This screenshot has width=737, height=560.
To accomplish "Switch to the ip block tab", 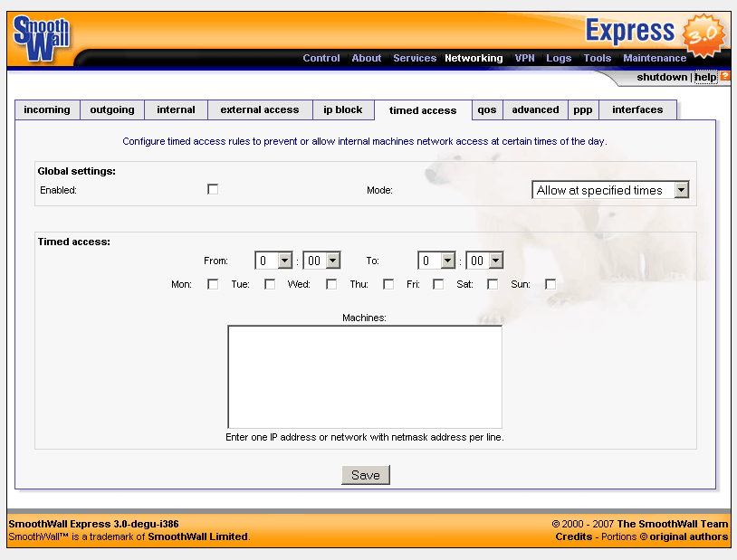I will 343,109.
